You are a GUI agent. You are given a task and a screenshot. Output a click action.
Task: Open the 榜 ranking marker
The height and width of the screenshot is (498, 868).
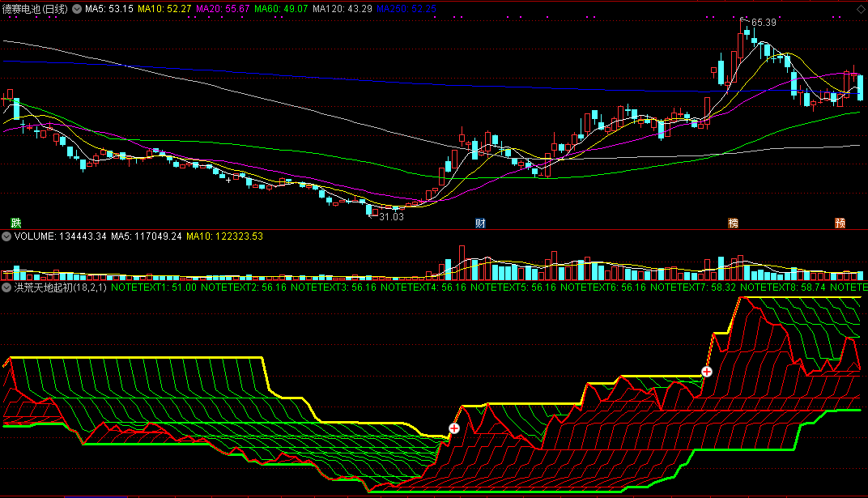tap(733, 223)
